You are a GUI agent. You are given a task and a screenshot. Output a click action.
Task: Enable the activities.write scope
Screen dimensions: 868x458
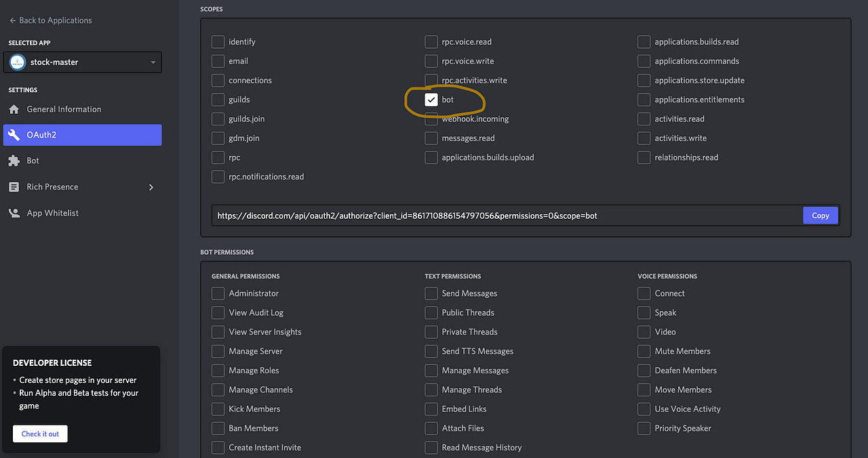pyautogui.click(x=644, y=138)
